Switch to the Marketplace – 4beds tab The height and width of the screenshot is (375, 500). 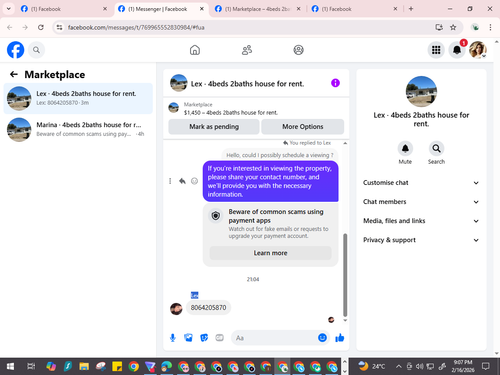(x=257, y=9)
